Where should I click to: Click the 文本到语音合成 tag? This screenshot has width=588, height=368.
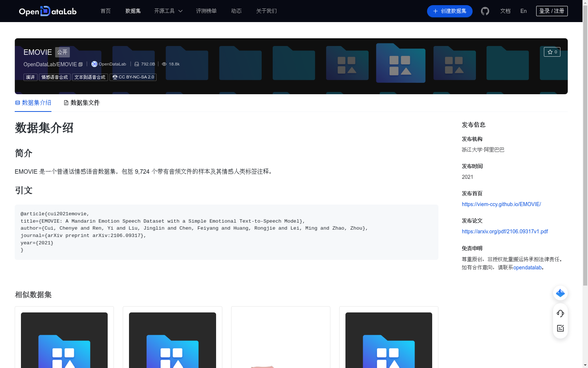coord(90,77)
